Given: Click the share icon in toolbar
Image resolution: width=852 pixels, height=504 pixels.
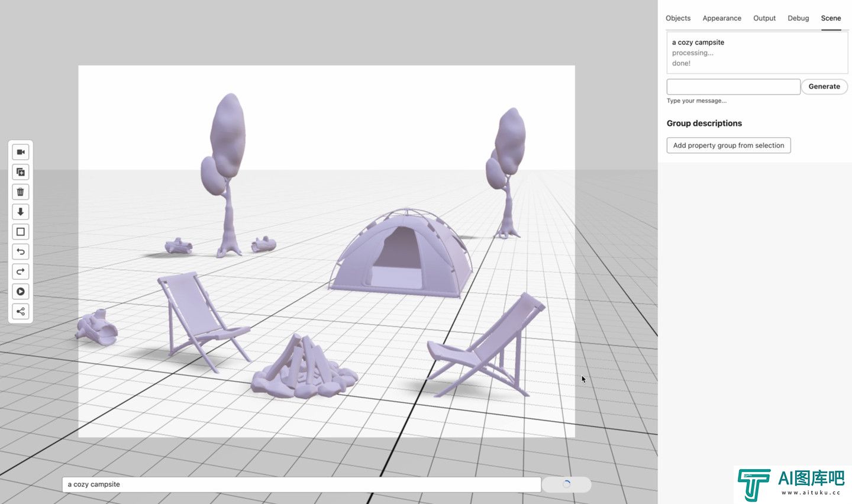Looking at the screenshot, I should tap(21, 311).
